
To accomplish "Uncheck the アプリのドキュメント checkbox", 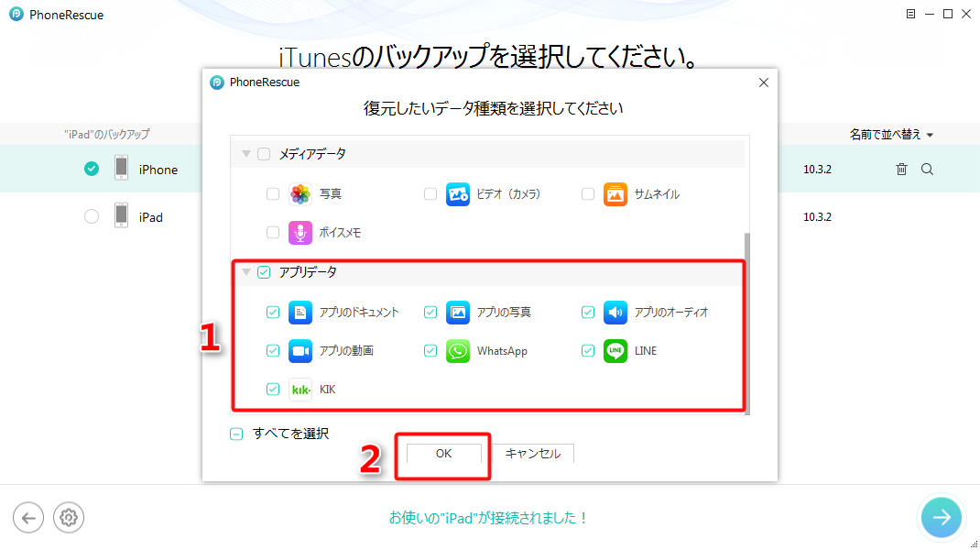I will pyautogui.click(x=273, y=313).
